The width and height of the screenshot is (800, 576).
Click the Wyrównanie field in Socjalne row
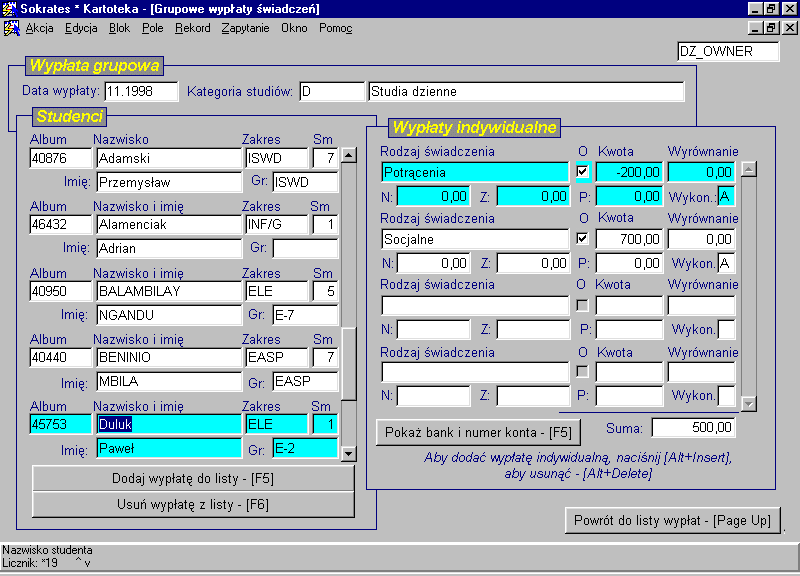(x=702, y=239)
